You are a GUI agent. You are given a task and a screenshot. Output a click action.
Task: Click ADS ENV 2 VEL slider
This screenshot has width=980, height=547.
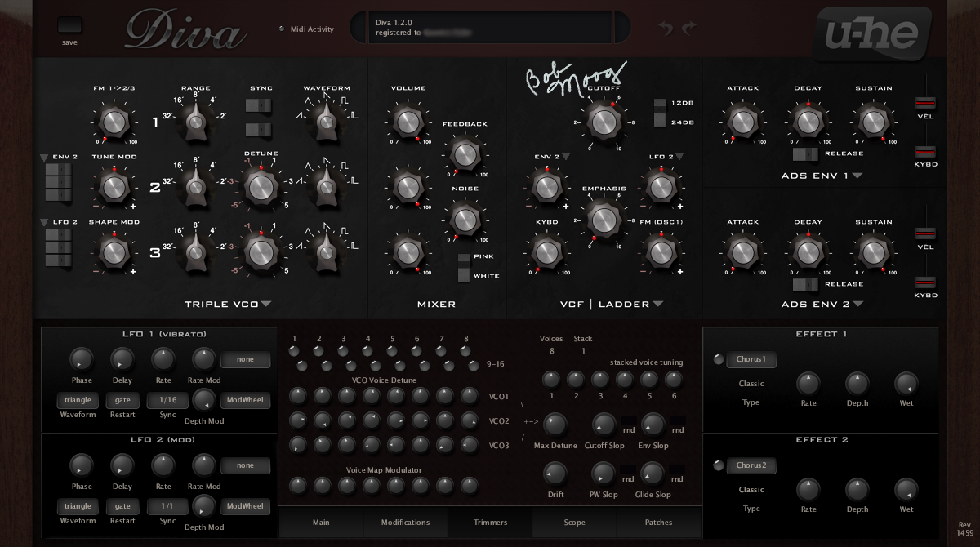[925, 234]
